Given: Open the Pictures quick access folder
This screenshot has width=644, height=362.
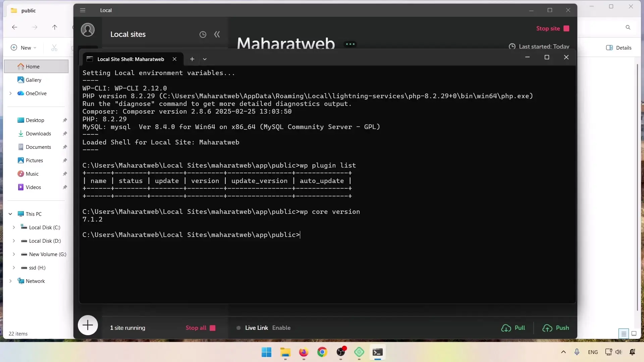Looking at the screenshot, I should (34, 160).
